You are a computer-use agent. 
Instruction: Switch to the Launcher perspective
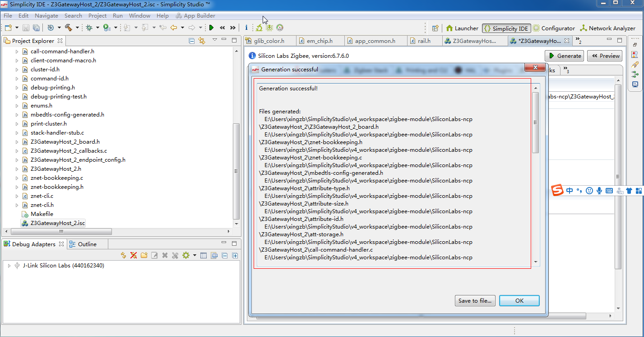pos(462,28)
